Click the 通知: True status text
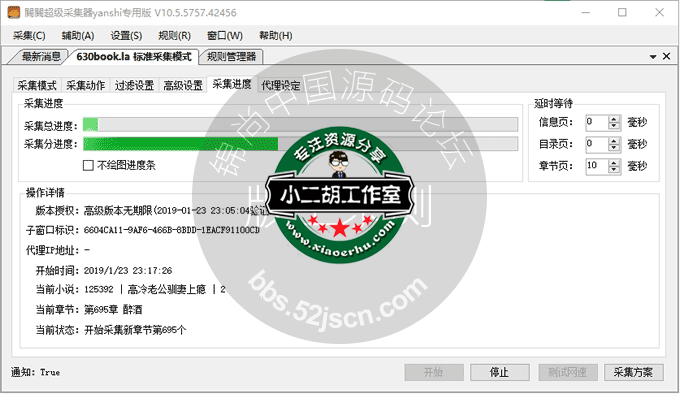Image resolution: width=680 pixels, height=394 pixels. [36, 372]
